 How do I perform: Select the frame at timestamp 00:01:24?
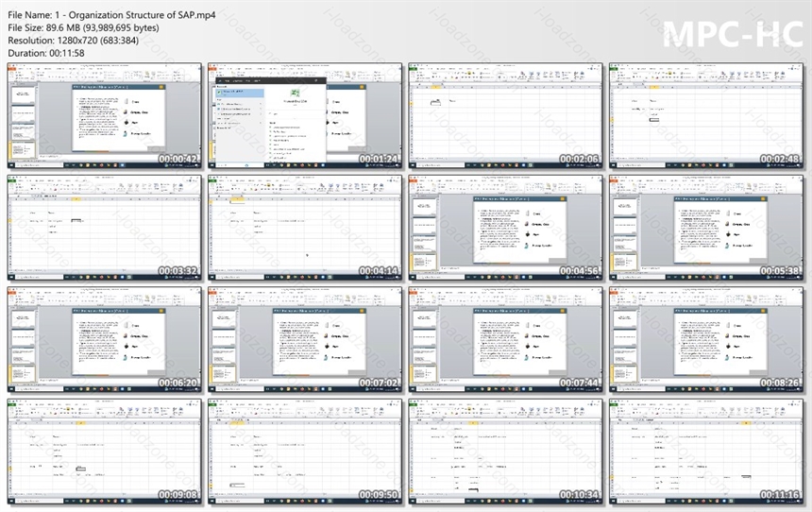pyautogui.click(x=305, y=116)
